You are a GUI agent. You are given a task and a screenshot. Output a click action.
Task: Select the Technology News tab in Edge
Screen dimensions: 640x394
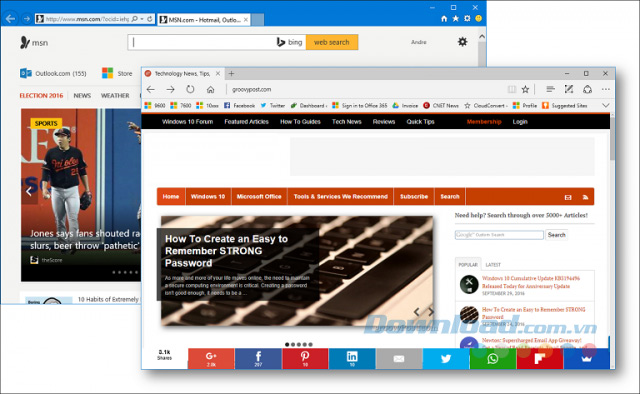182,73
